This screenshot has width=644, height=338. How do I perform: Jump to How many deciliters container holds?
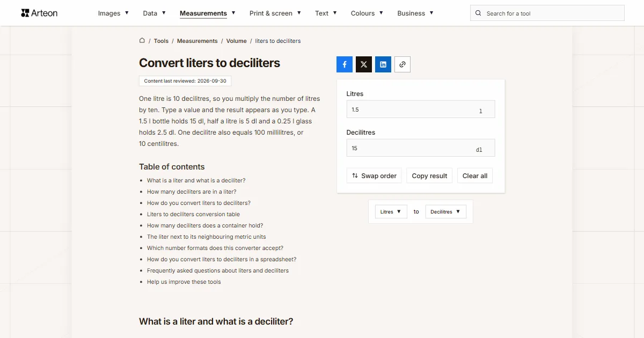[x=205, y=225]
